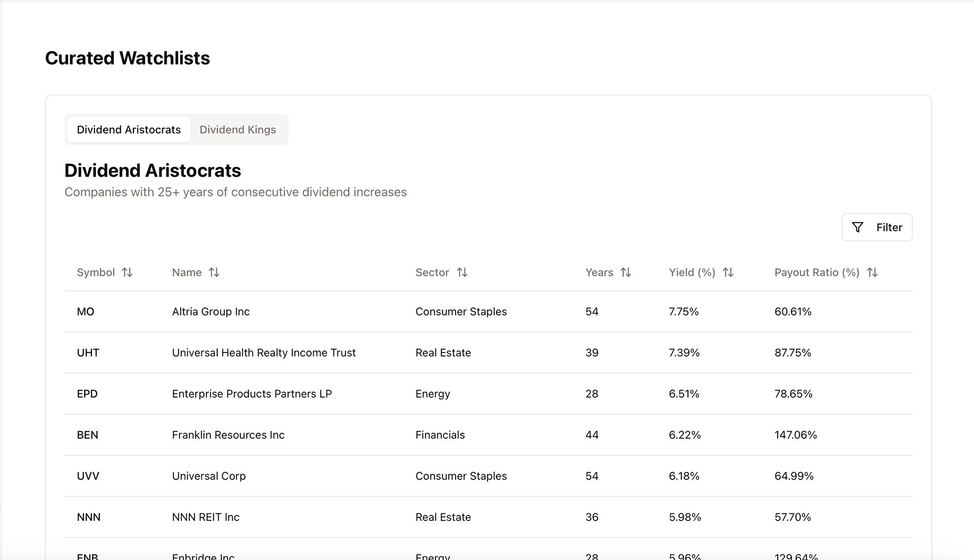Click the funnel icon in Filter button
Screen dimensions: 974x560
pyautogui.click(x=857, y=227)
